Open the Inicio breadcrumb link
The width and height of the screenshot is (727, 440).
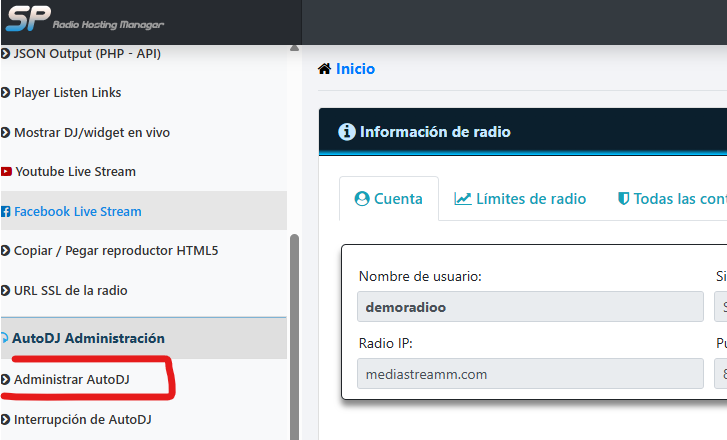coord(355,69)
